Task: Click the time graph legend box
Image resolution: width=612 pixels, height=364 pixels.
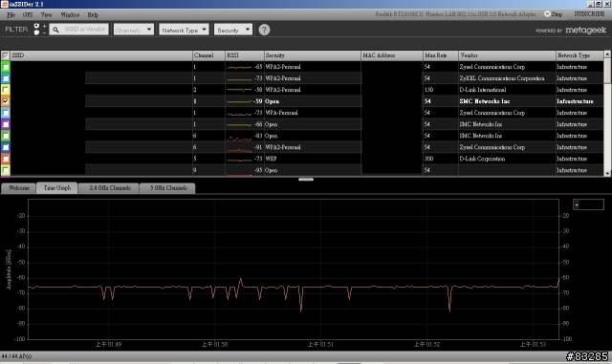Action: [x=588, y=204]
